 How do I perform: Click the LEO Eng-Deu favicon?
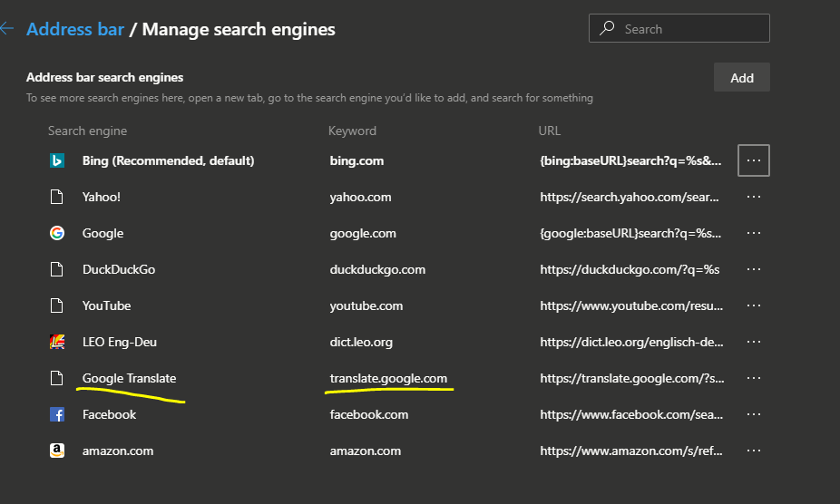click(x=56, y=342)
